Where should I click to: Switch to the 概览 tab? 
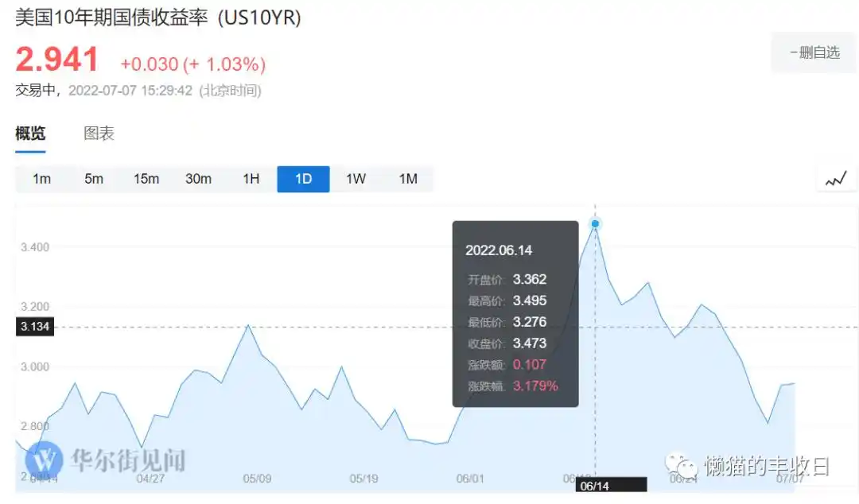pyautogui.click(x=30, y=134)
